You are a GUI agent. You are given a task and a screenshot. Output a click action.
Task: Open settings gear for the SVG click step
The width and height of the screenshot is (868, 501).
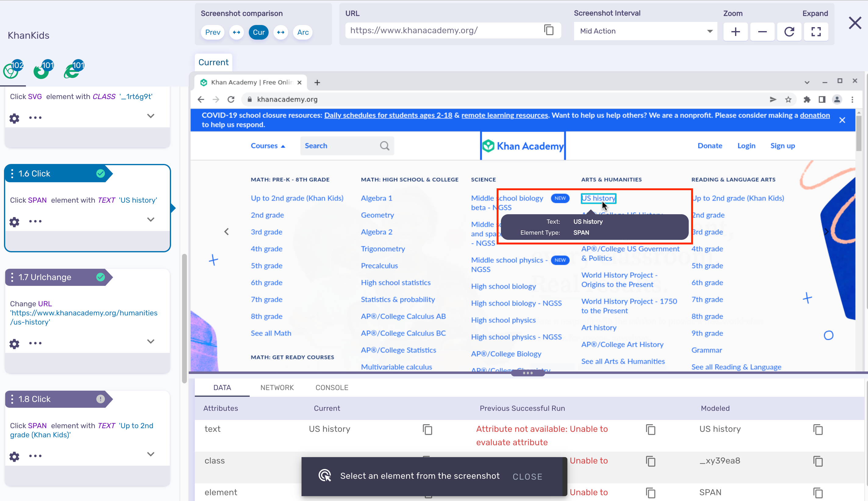point(14,118)
